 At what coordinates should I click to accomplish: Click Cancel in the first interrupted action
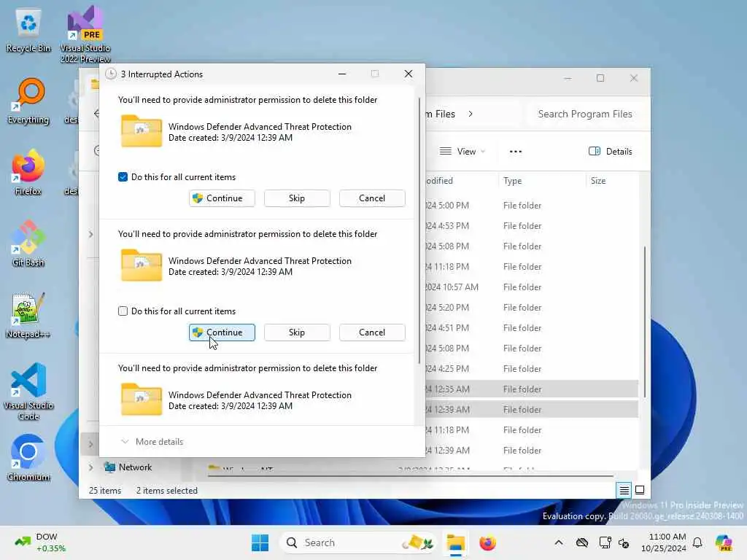372,198
